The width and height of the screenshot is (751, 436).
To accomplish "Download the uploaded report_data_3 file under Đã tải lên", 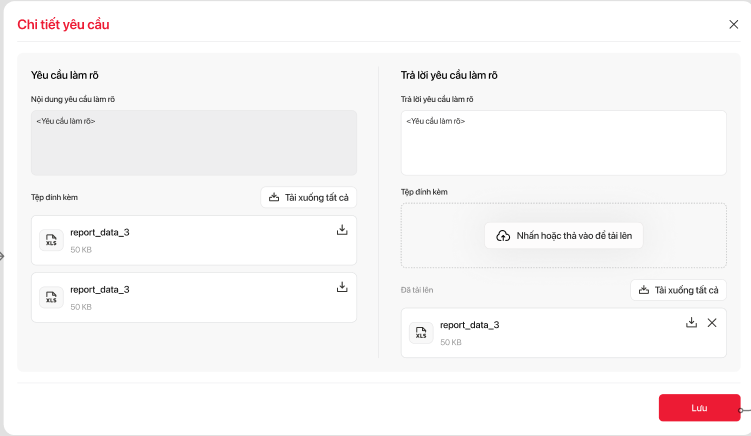I will point(691,322).
